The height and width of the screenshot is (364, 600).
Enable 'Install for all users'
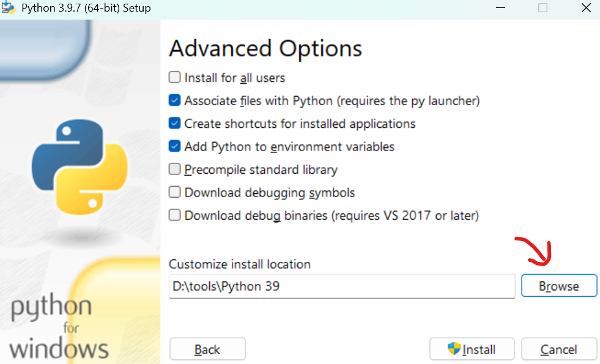(175, 78)
